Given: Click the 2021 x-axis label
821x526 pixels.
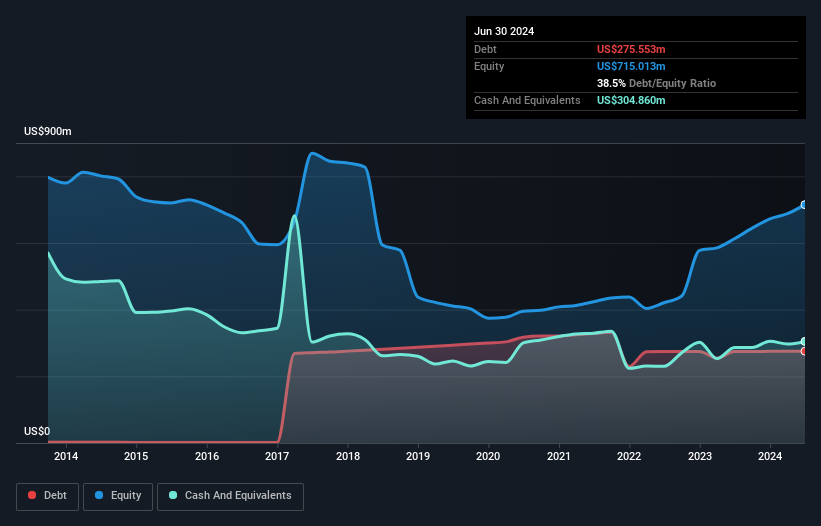Looking at the screenshot, I should (x=559, y=456).
